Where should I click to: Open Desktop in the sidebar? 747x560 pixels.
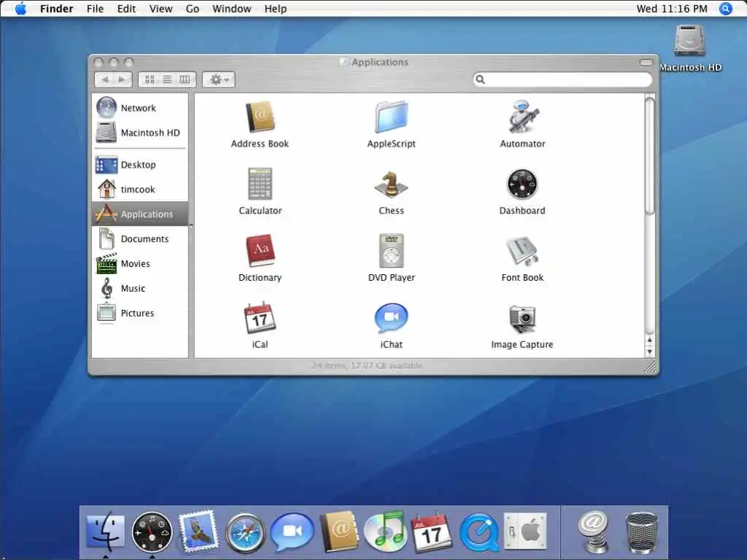tap(140, 165)
